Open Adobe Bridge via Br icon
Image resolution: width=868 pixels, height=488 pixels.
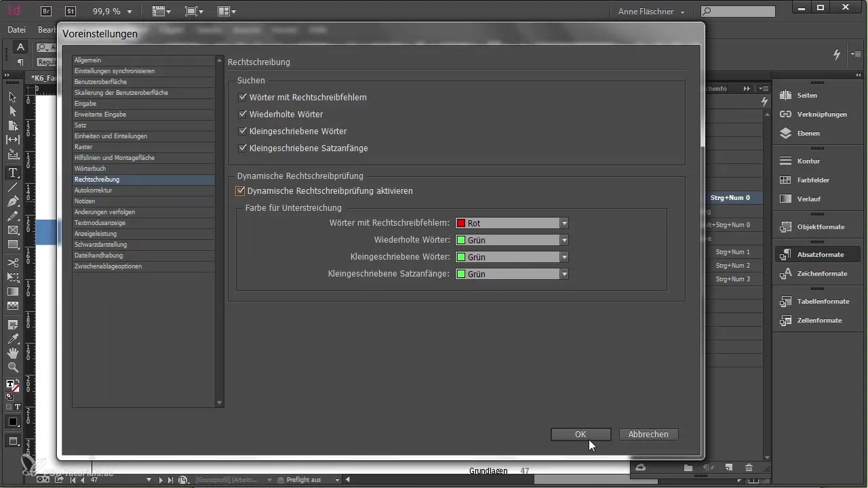[45, 11]
